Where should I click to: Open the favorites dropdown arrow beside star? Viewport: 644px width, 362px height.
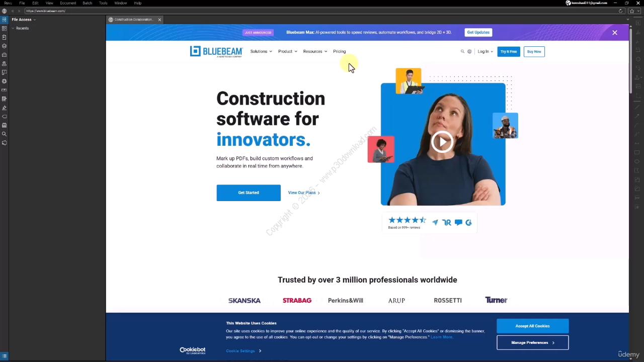point(638,11)
